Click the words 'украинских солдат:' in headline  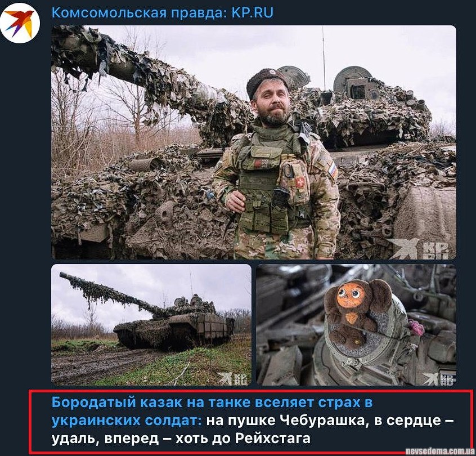(x=127, y=421)
